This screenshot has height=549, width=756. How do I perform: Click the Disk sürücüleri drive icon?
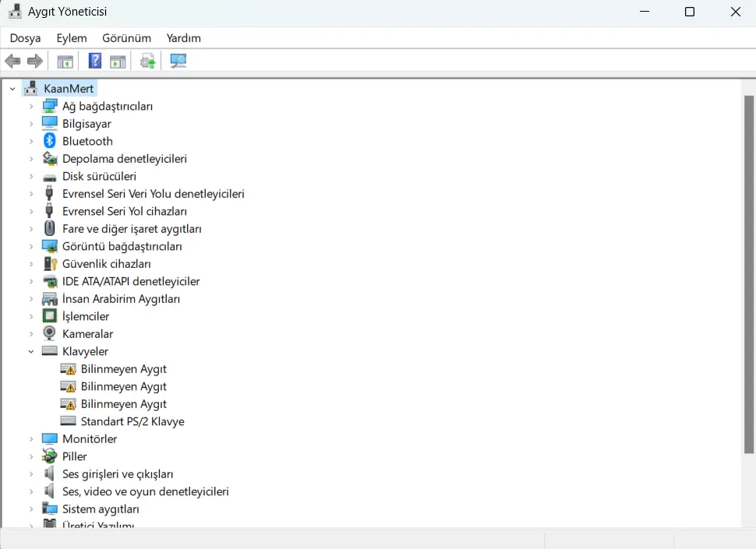[49, 178]
